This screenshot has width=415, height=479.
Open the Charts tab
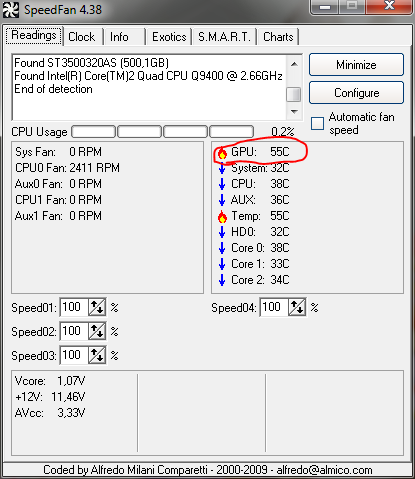click(278, 37)
